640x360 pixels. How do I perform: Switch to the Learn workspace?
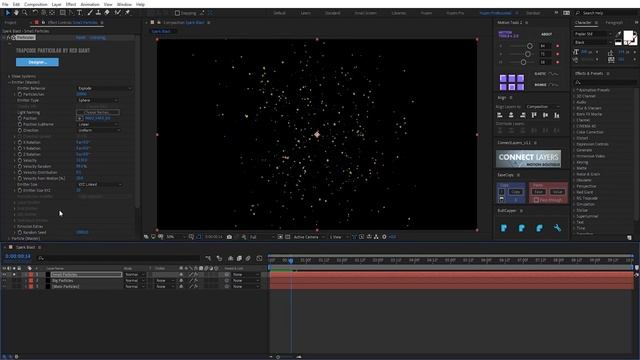click(x=305, y=13)
